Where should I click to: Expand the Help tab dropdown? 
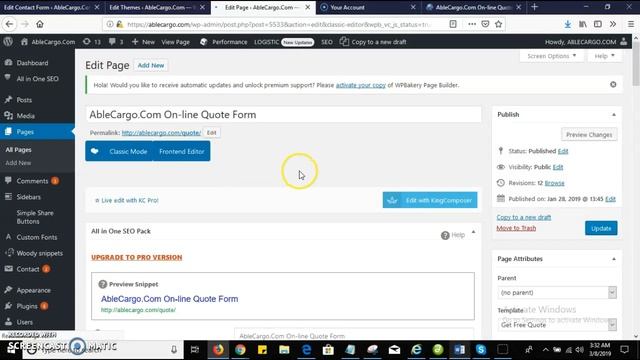[x=604, y=56]
